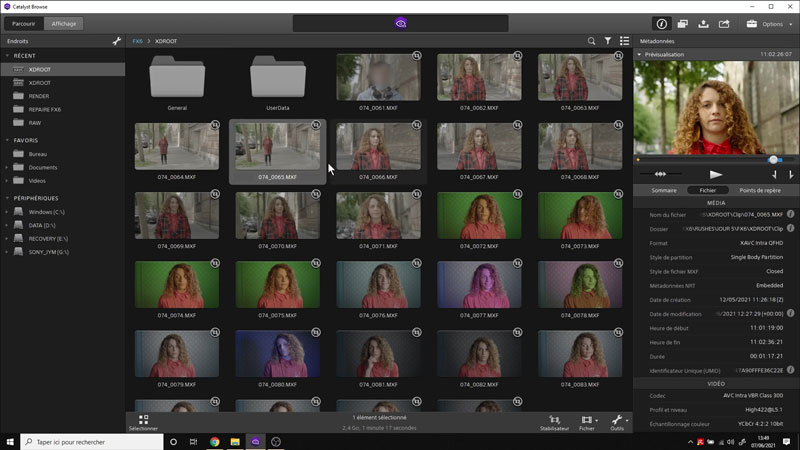Expand the DATA (D:\) drive

[x=7, y=225]
